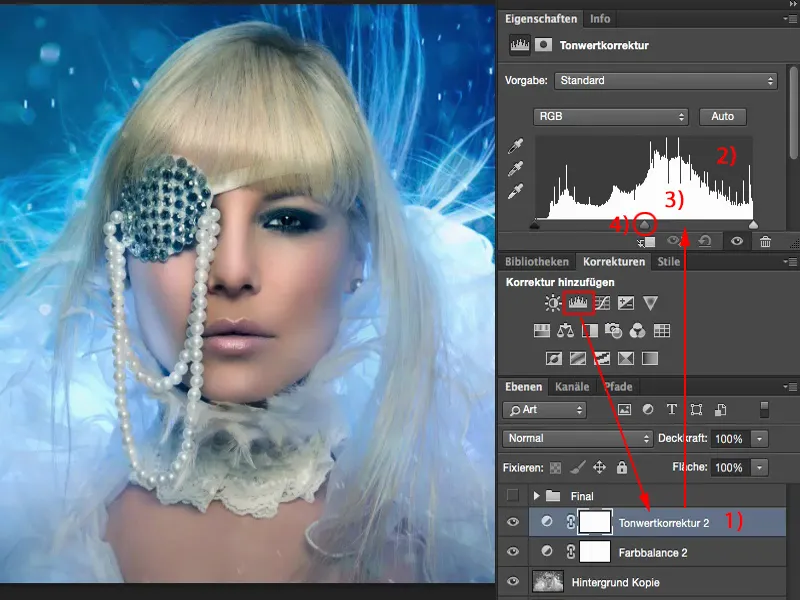Add a Levels adjustment from Korrekturen
This screenshot has height=600, width=800.
pyautogui.click(x=578, y=303)
